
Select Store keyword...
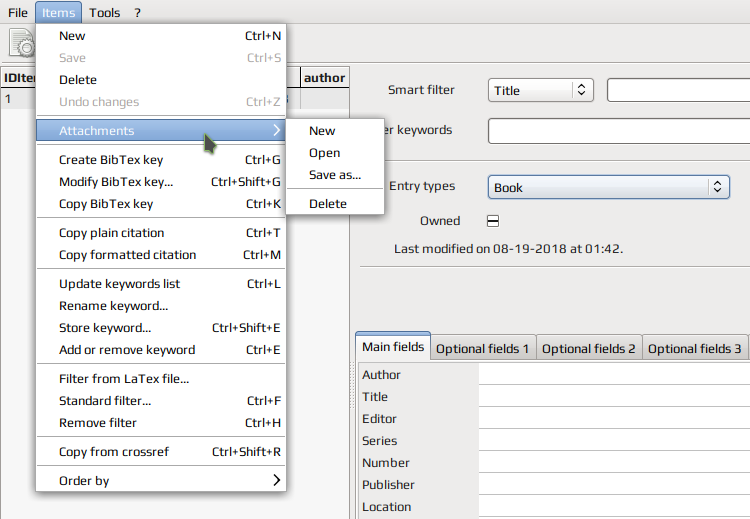click(x=161, y=328)
